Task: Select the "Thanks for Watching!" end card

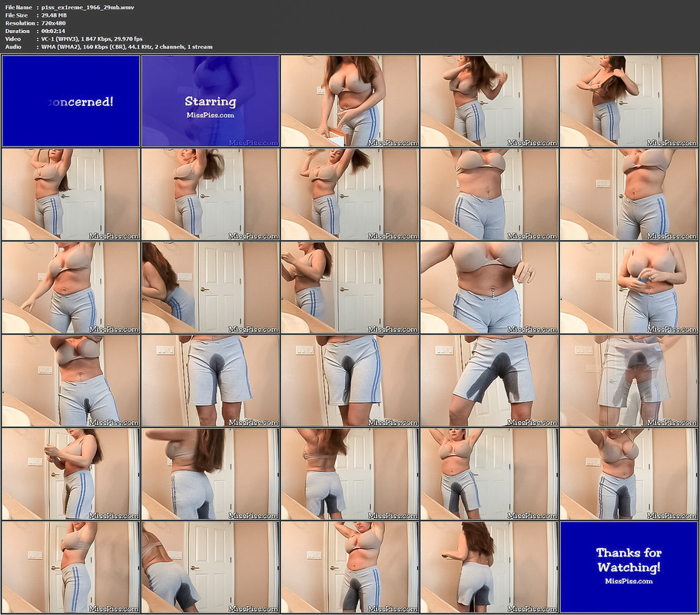Action: coord(629,567)
